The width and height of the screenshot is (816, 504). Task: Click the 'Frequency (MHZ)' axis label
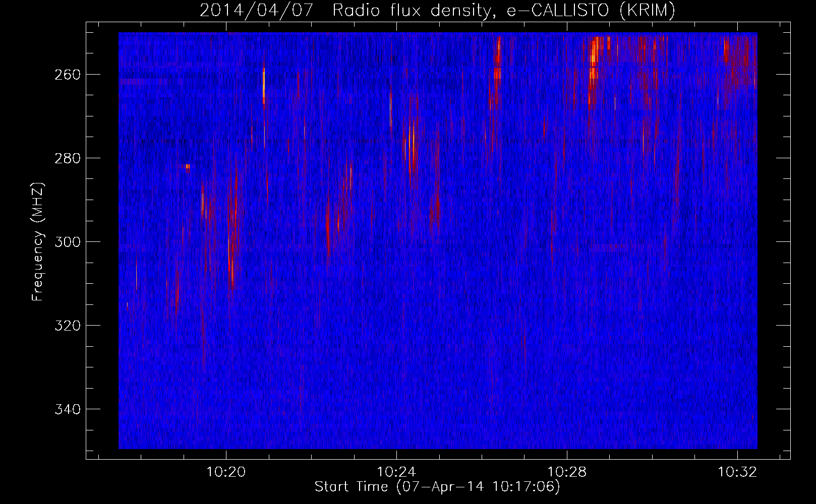[38, 242]
